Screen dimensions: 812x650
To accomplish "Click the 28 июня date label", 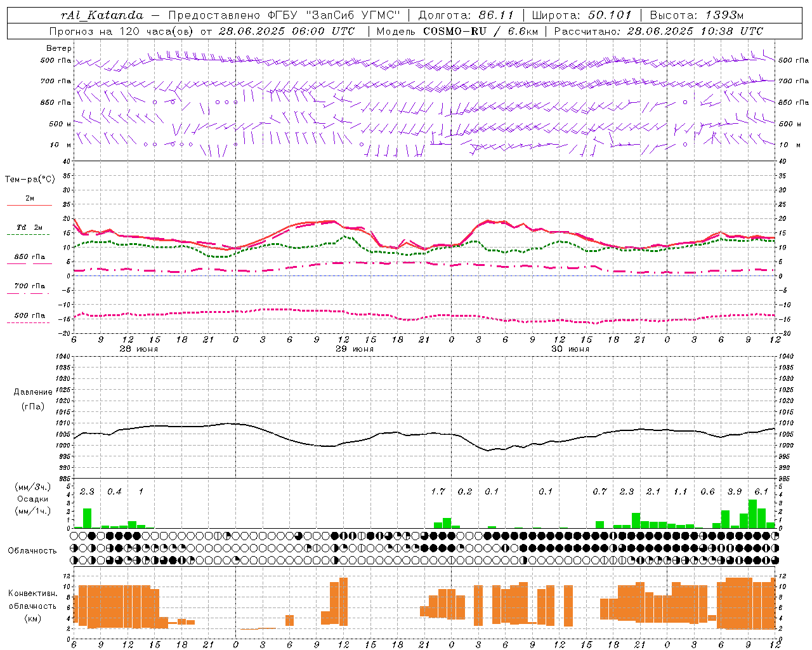I will (x=139, y=349).
